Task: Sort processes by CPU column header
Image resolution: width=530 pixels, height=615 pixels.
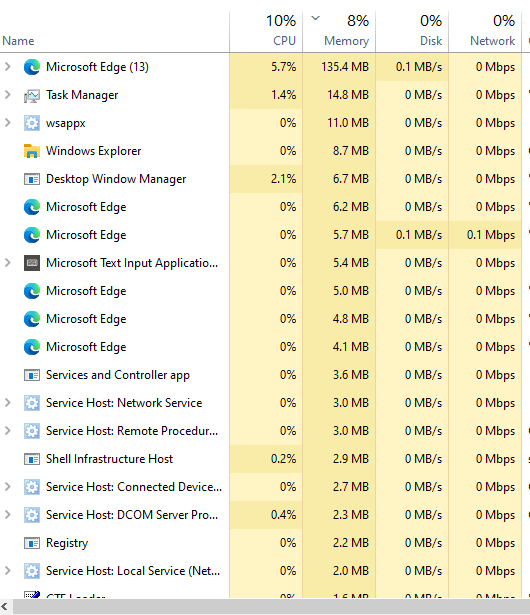Action: point(266,31)
